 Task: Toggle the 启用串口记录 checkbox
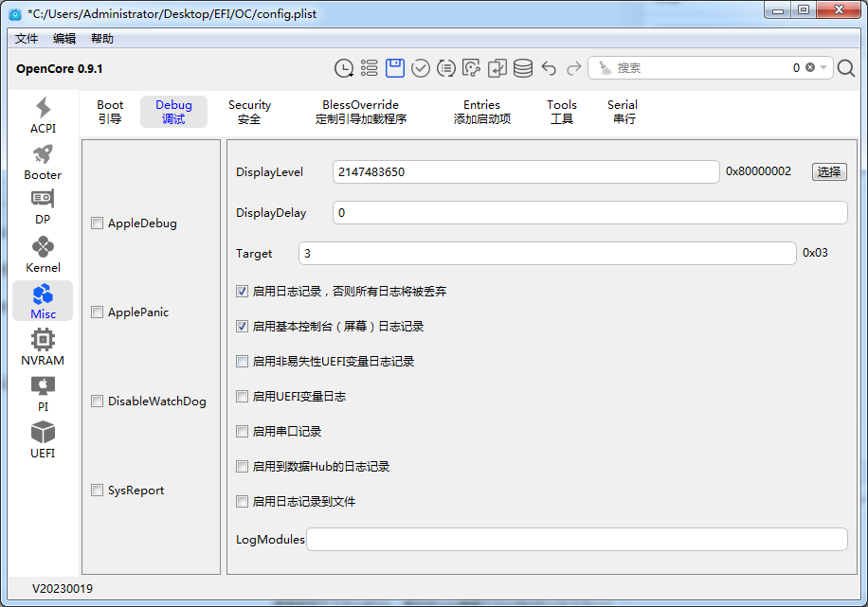[x=243, y=432]
